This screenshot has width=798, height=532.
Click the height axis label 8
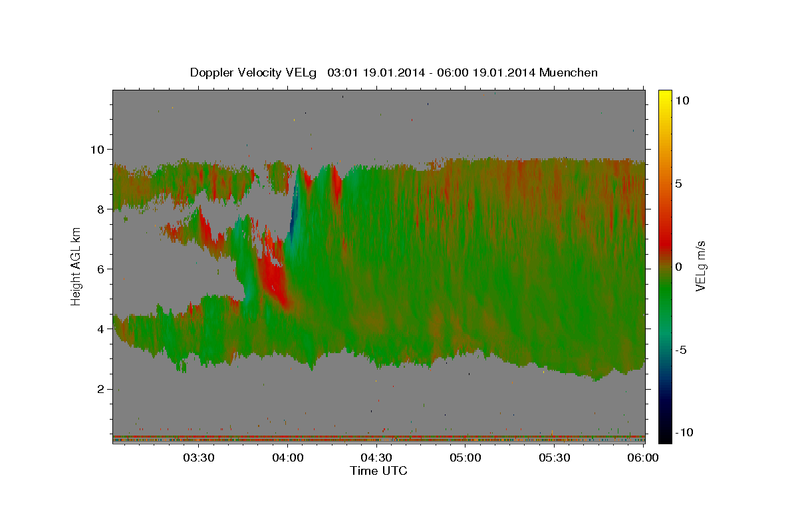[x=102, y=209]
